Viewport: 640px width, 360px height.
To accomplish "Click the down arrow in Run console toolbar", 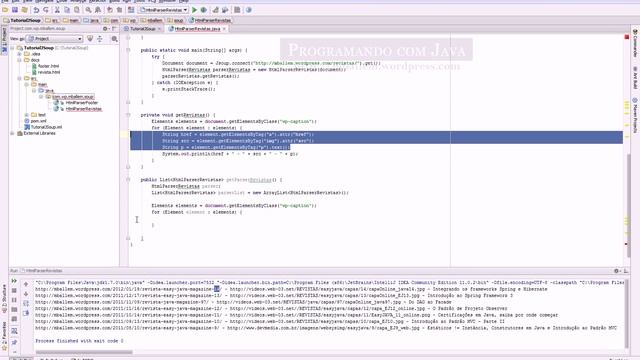I will [x=26, y=294].
